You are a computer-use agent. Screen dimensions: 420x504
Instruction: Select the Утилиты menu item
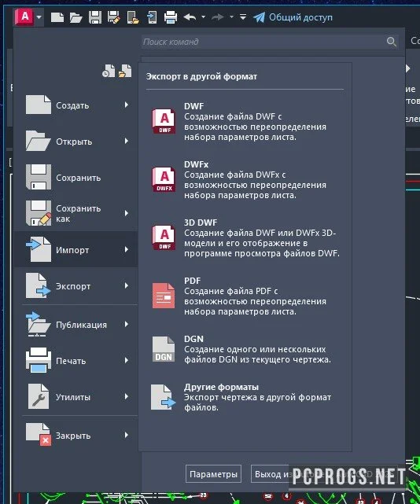click(x=77, y=396)
